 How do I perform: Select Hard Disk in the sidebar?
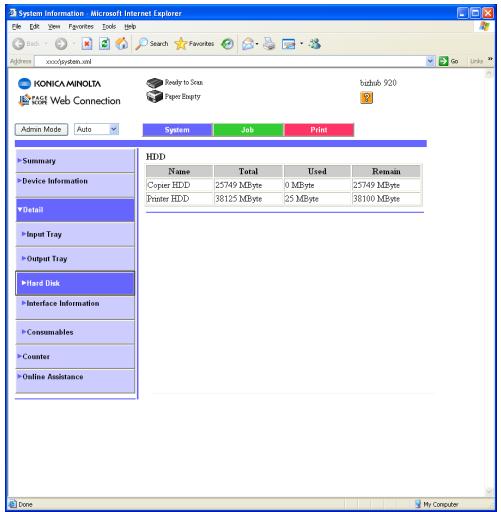(x=75, y=283)
